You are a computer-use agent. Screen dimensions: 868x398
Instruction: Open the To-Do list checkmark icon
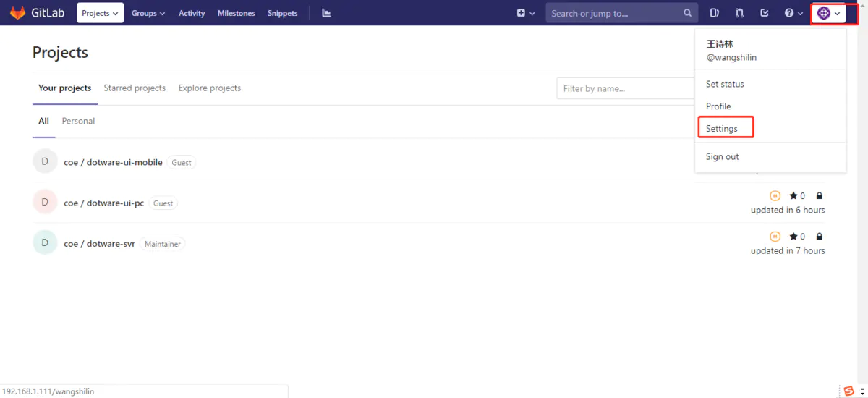[765, 13]
